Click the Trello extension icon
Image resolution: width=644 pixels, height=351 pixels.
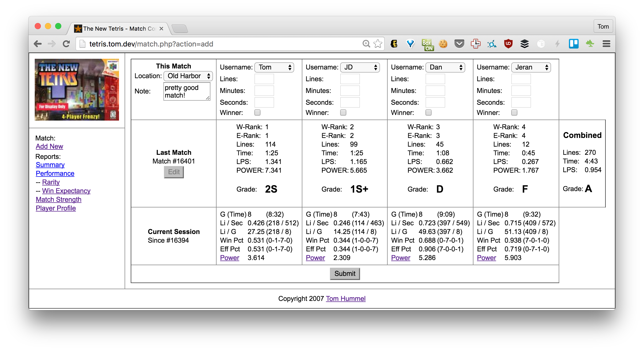574,44
